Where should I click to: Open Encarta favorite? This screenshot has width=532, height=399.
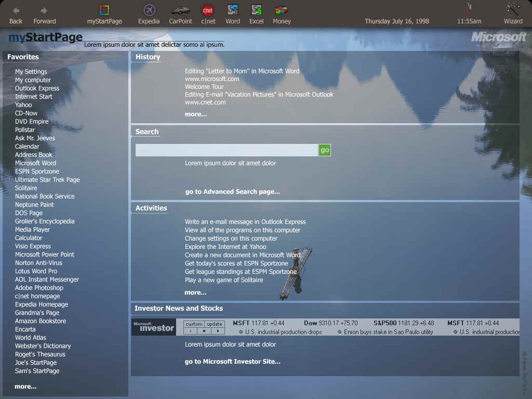(x=25, y=329)
